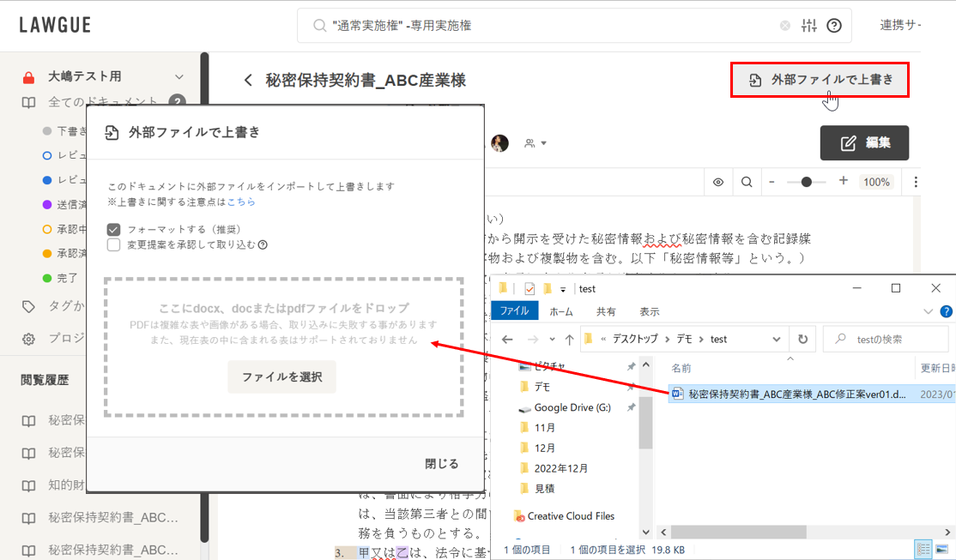Open the ファイル tab in File Explorer

[x=514, y=311]
